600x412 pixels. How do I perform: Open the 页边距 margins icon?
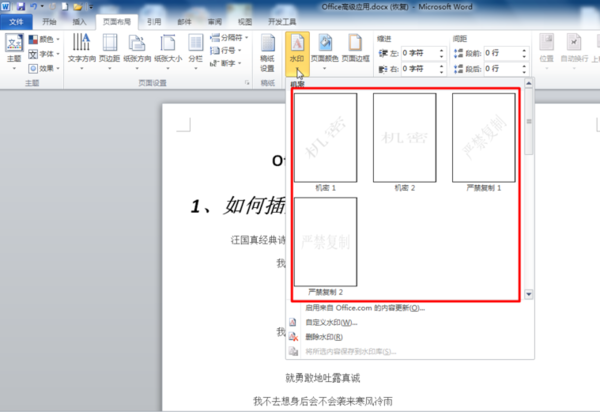(110, 43)
